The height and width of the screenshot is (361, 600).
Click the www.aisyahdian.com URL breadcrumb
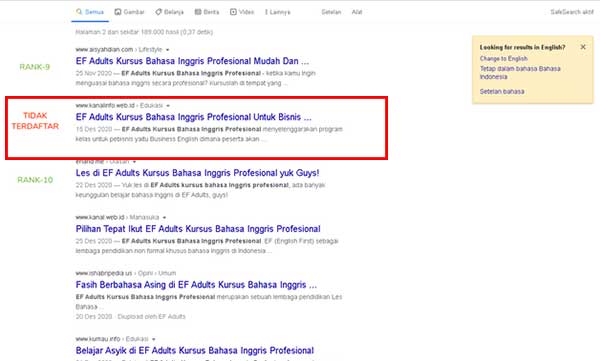click(119, 49)
